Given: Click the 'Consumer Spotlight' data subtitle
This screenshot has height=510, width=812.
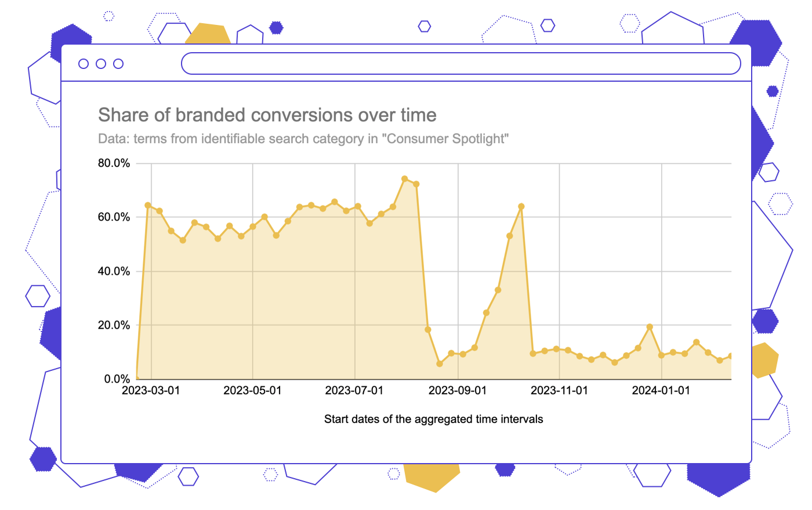Looking at the screenshot, I should (303, 139).
